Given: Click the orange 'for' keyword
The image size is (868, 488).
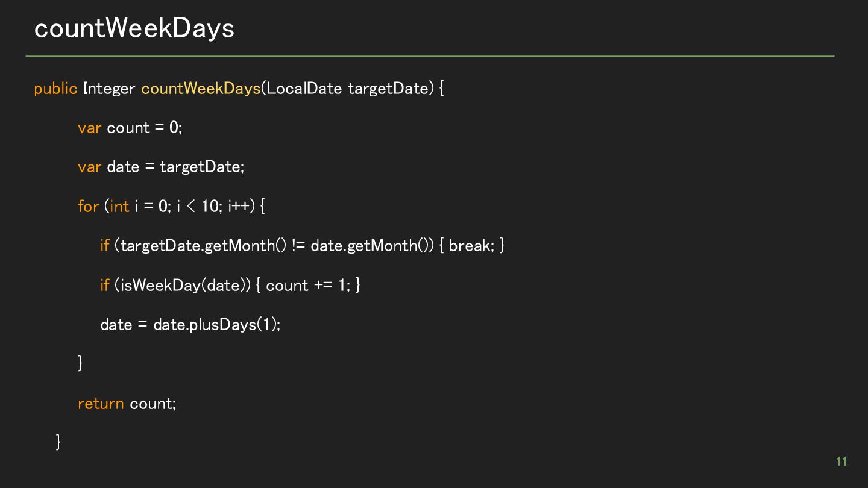Looking at the screenshot, I should pyautogui.click(x=88, y=206).
